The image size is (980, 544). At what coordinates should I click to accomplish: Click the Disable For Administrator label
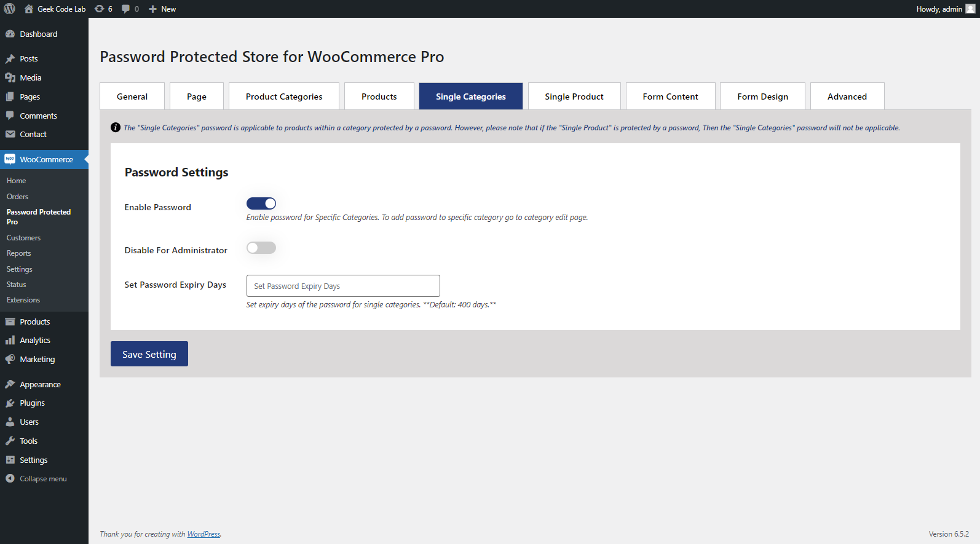coord(176,250)
